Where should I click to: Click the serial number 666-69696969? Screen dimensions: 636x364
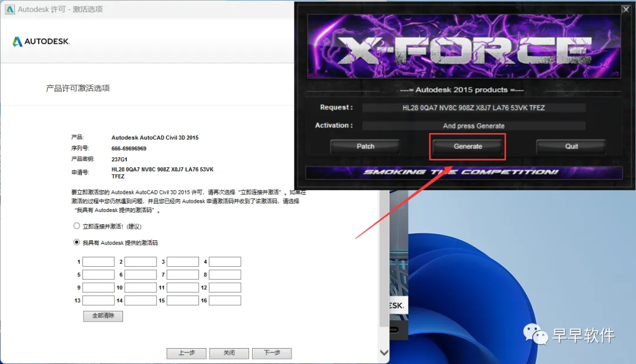coord(129,148)
